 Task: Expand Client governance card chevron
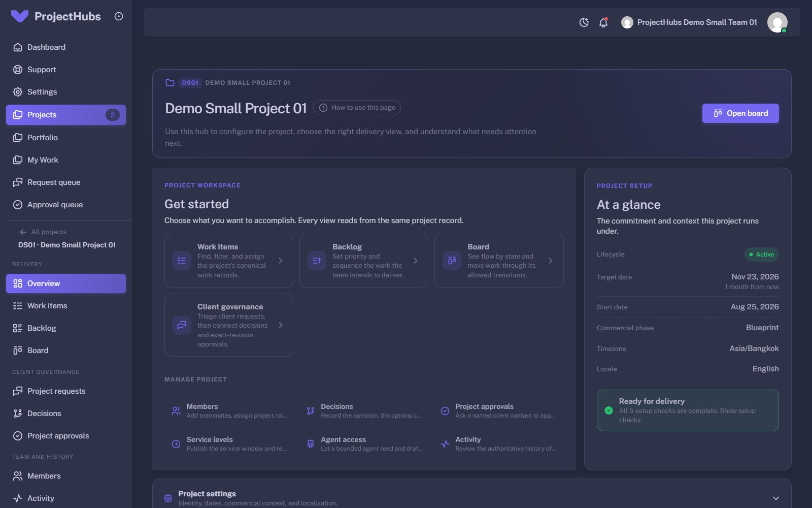(x=281, y=325)
